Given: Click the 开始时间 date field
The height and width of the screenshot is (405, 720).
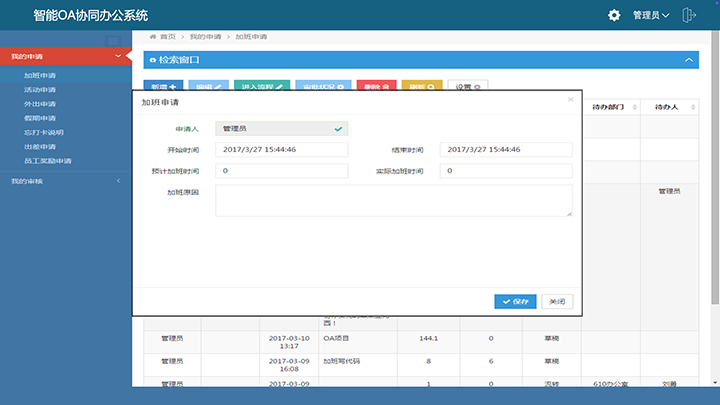Looking at the screenshot, I should click(281, 149).
